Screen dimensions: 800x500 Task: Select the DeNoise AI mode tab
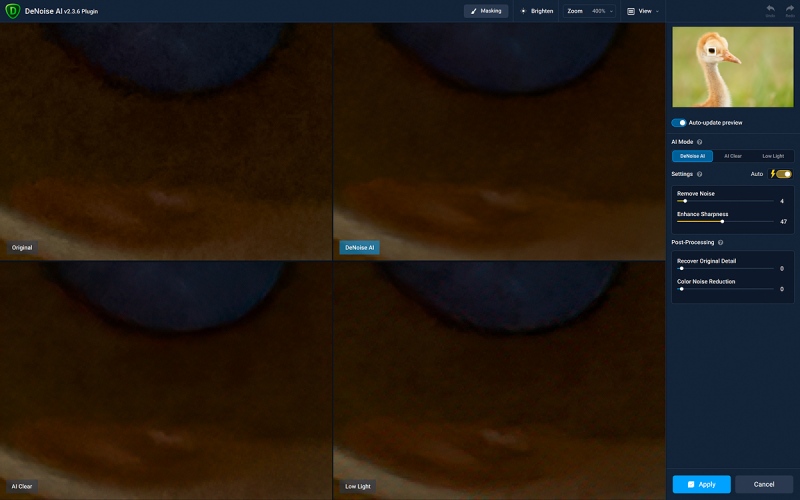tap(692, 156)
